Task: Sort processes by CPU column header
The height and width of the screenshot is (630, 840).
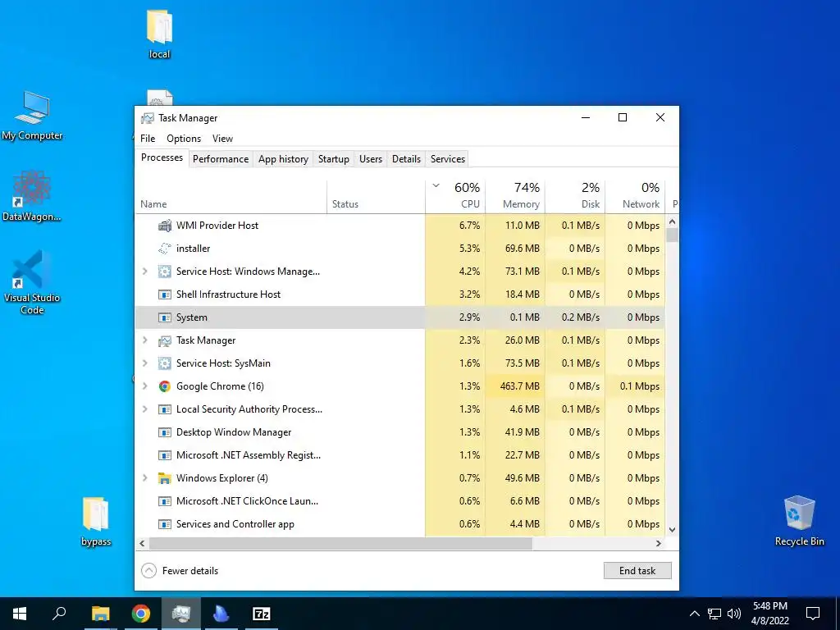Action: tap(455, 196)
